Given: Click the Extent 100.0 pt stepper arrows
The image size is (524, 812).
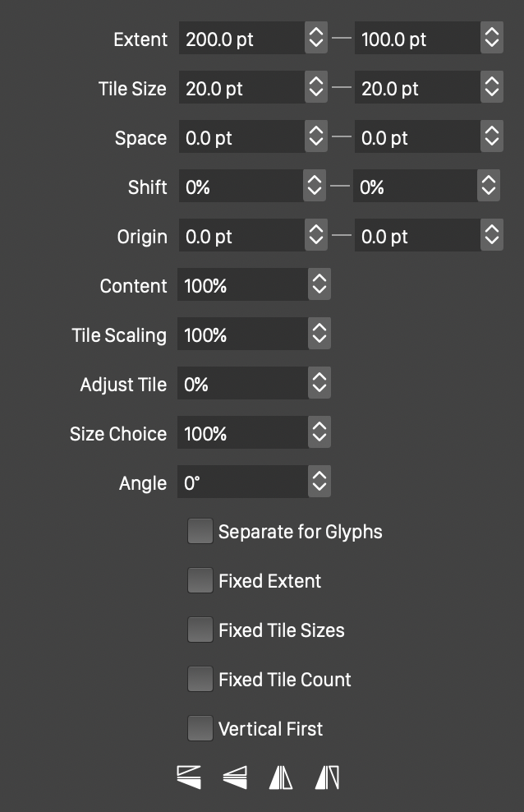Looking at the screenshot, I should pyautogui.click(x=492, y=37).
